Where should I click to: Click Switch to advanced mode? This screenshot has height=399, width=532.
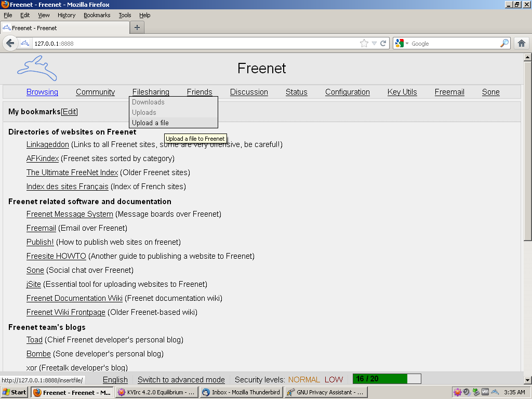point(181,380)
